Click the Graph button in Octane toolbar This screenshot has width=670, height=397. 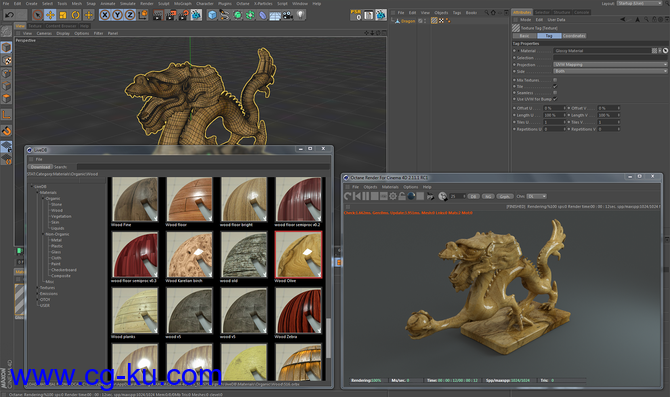505,197
